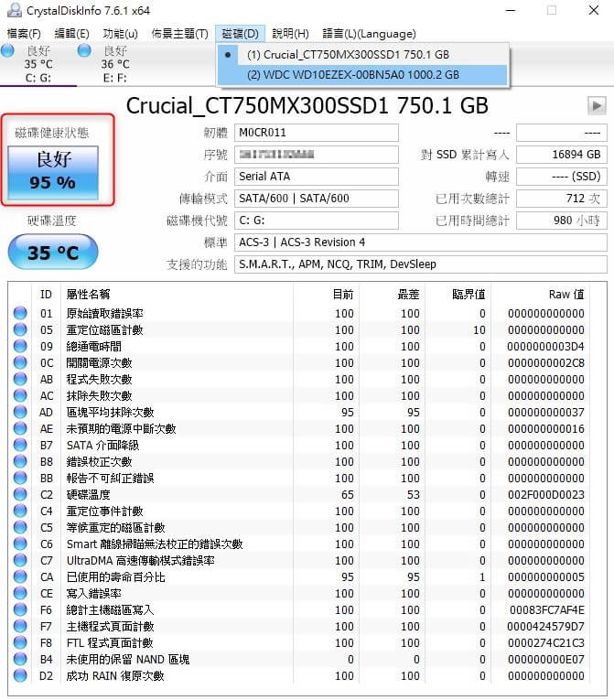Click the status icon for 總計主機磁區寫入
The height and width of the screenshot is (700, 614).
coord(20,609)
